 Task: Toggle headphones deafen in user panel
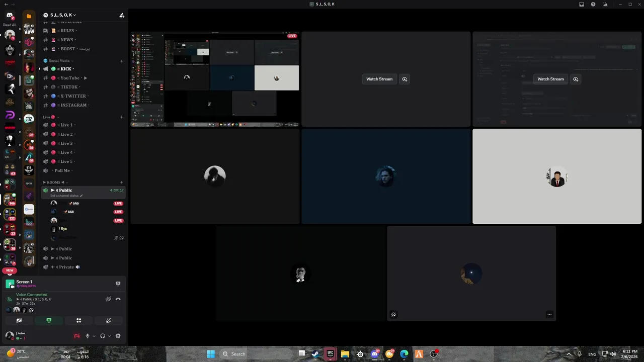pyautogui.click(x=103, y=336)
